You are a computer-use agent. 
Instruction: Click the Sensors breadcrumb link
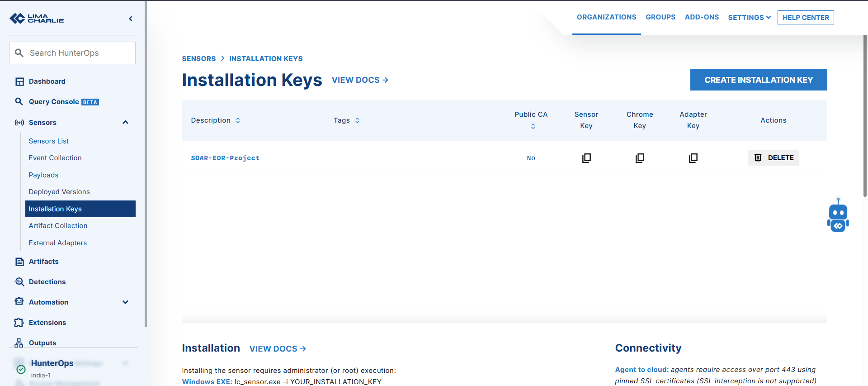pyautogui.click(x=199, y=59)
